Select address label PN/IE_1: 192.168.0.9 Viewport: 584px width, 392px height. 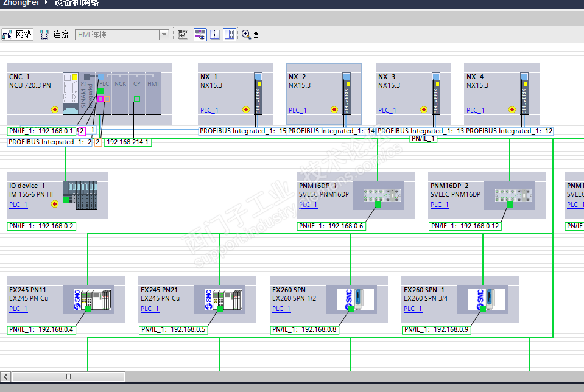click(436, 329)
